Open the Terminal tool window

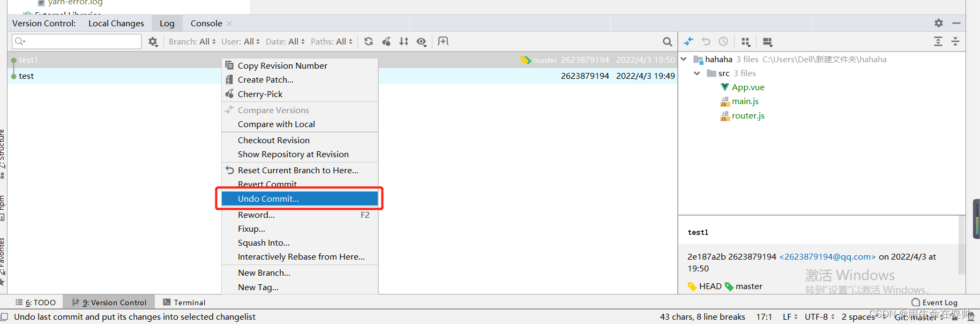[184, 303]
